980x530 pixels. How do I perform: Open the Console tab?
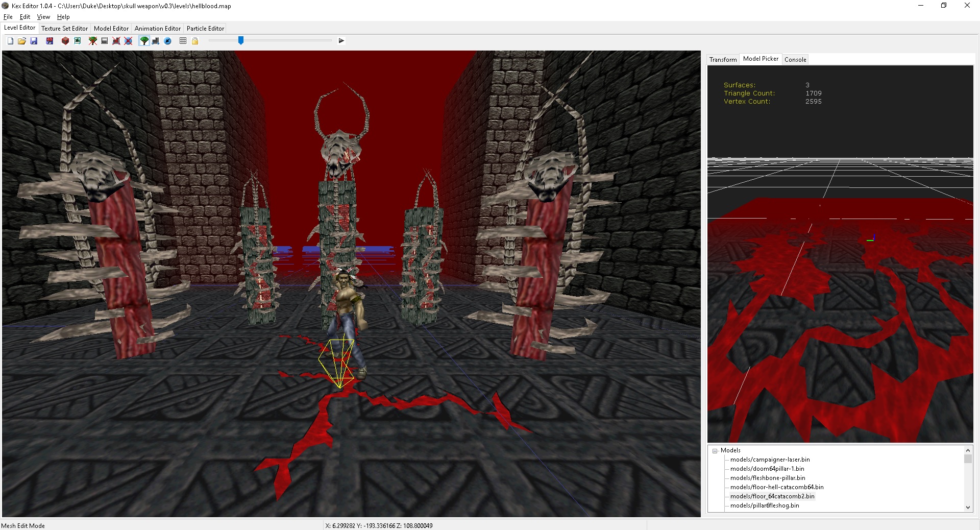tap(795, 60)
